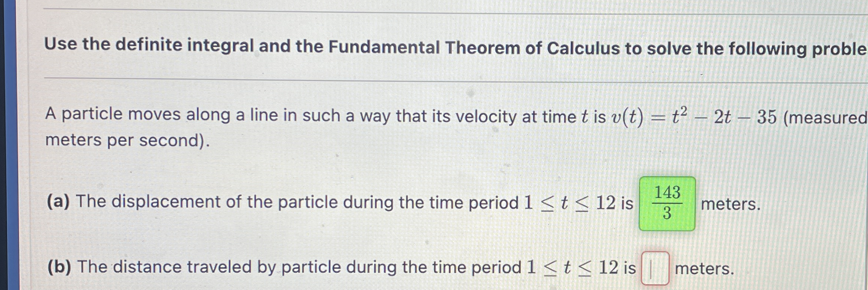This screenshot has width=868, height=290.
Task: Click the label '(a)' in the problem
Action: [59, 202]
